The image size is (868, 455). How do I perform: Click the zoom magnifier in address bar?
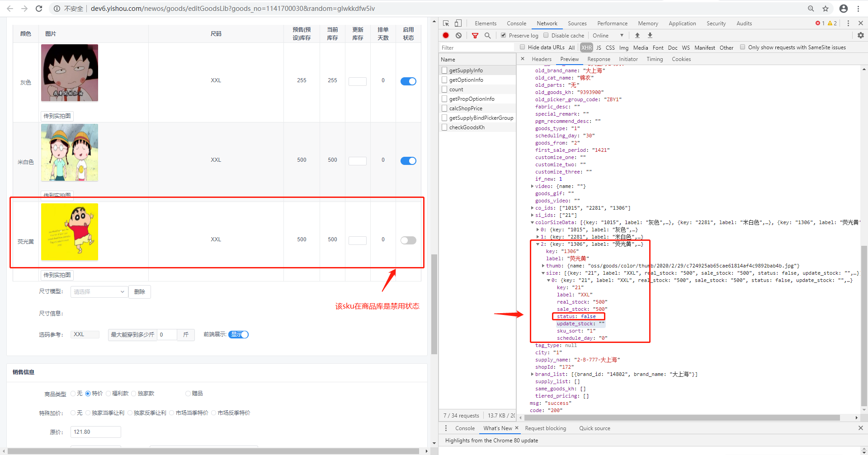tap(811, 9)
